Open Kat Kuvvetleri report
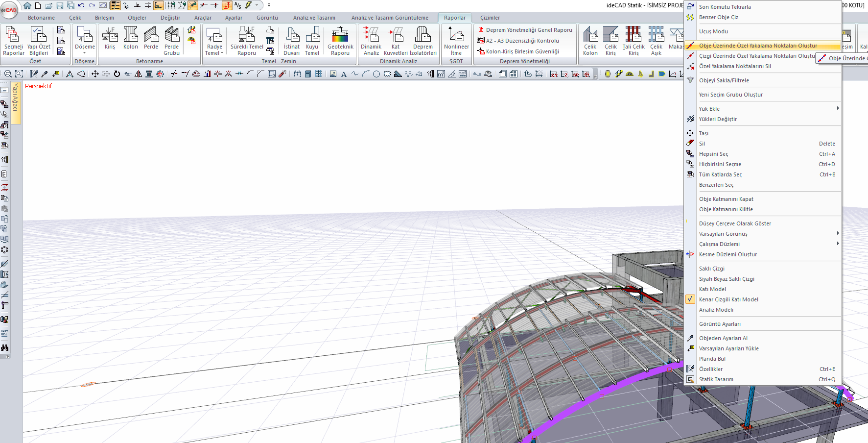This screenshot has height=443, width=868. click(x=396, y=41)
